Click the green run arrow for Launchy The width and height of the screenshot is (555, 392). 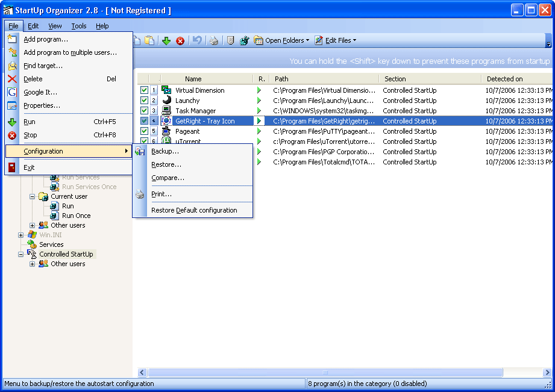point(259,101)
